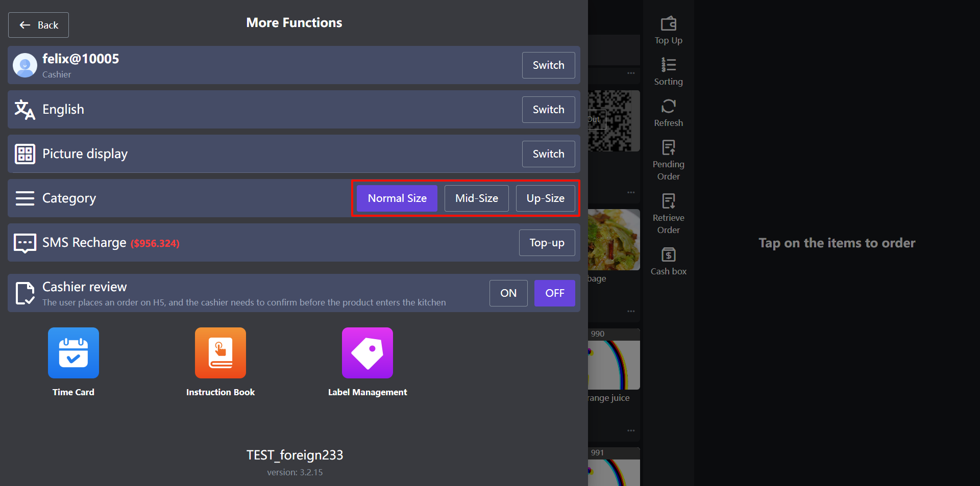Go Back from More Functions

[x=38, y=25]
